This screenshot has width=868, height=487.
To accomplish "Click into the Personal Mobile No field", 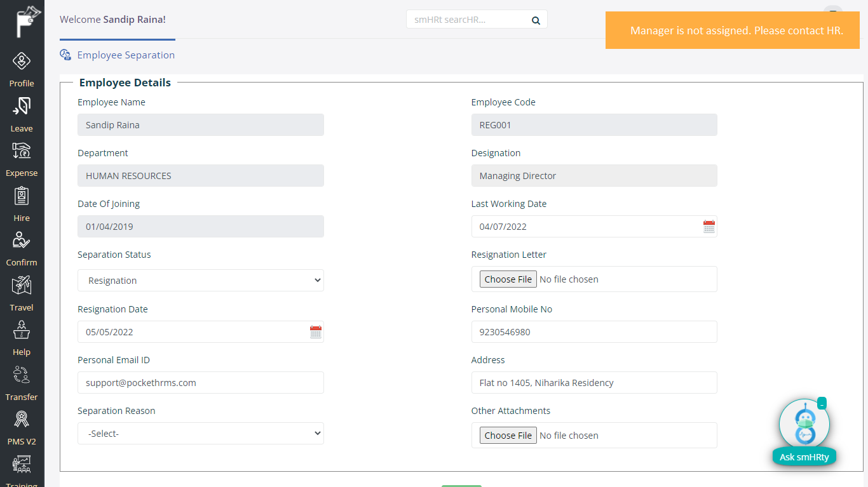I will [593, 332].
